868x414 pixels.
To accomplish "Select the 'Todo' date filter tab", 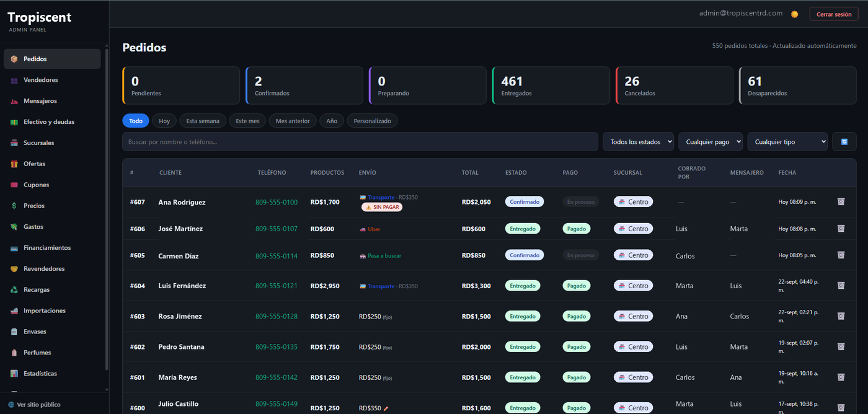I will coord(136,121).
